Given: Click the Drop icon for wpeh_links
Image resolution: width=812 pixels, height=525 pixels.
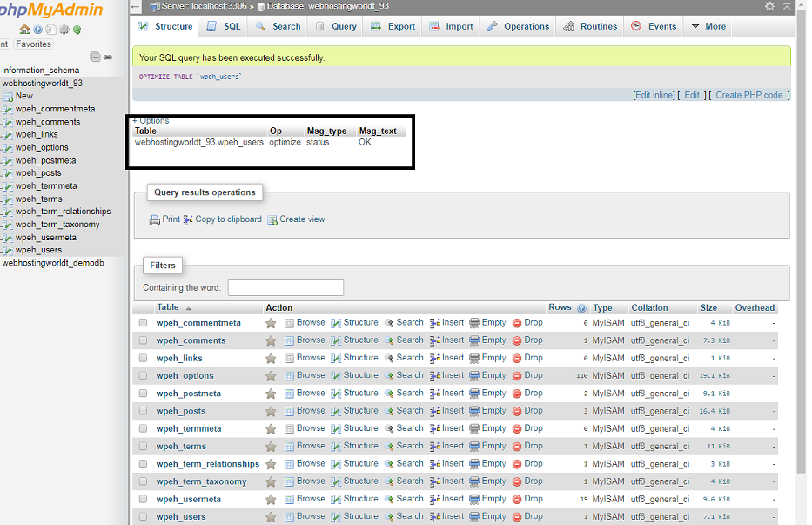Looking at the screenshot, I should click(517, 358).
